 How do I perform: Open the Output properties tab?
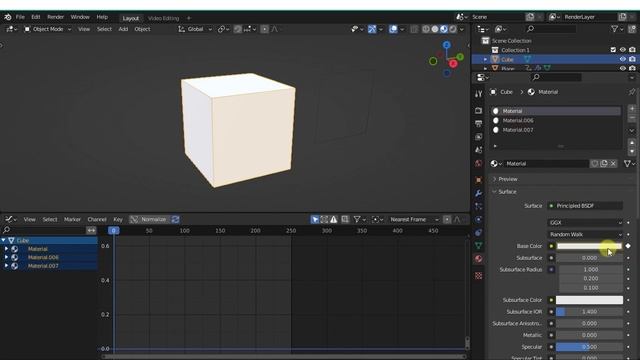click(478, 124)
